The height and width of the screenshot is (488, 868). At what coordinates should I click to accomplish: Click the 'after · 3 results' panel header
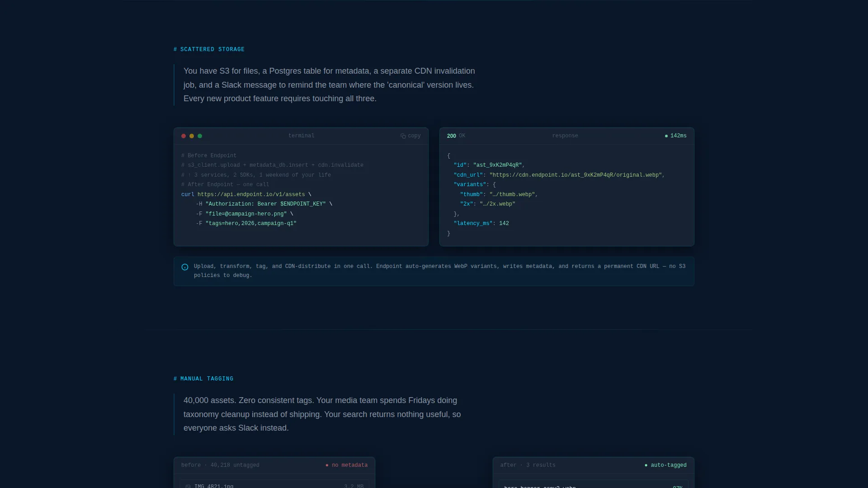tap(528, 465)
